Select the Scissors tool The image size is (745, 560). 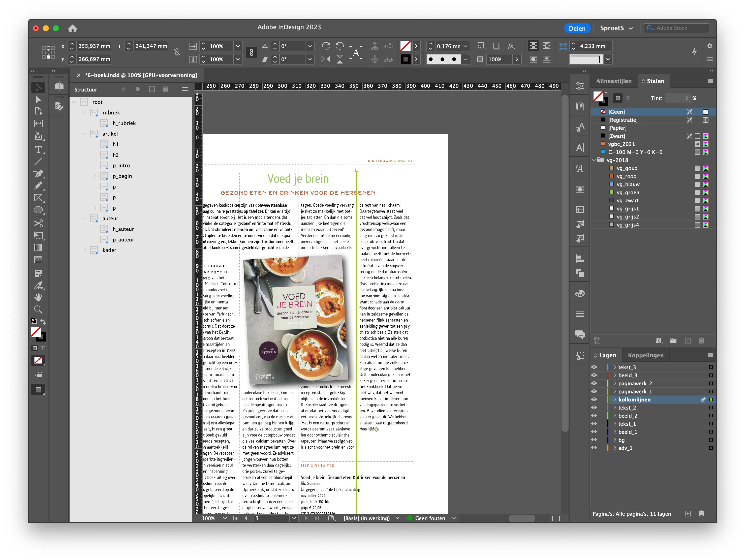[x=38, y=223]
